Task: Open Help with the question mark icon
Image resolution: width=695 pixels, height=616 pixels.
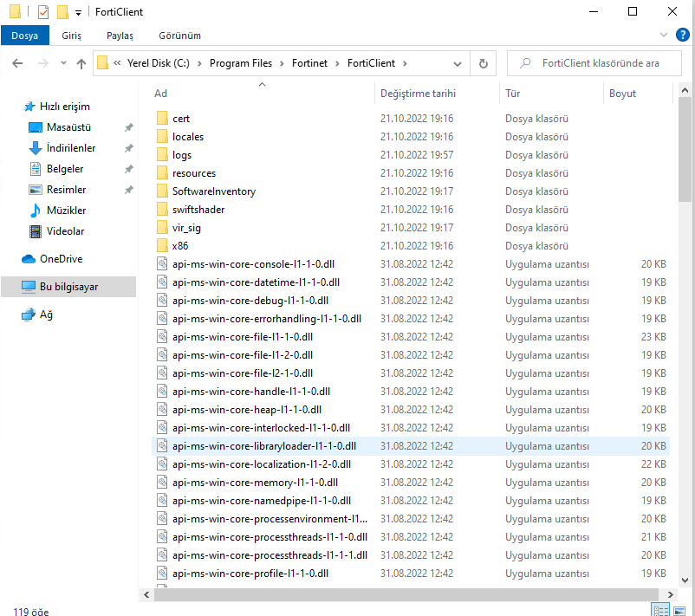Action: coord(683,35)
